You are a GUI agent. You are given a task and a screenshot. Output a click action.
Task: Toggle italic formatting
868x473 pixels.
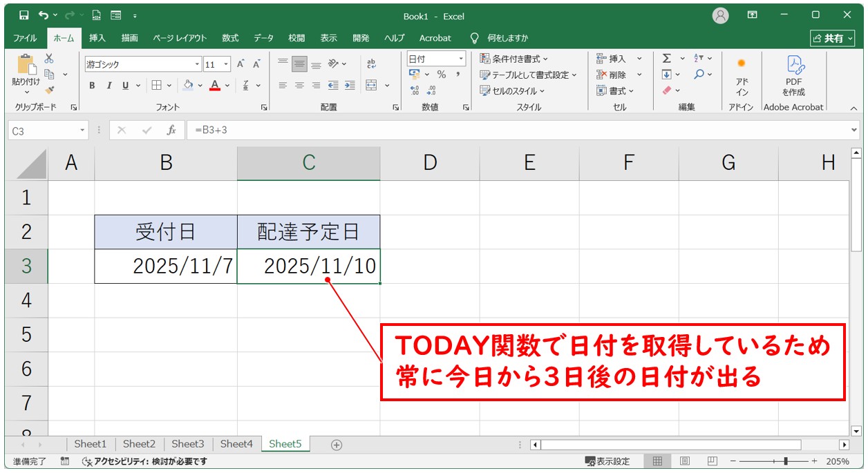[109, 86]
